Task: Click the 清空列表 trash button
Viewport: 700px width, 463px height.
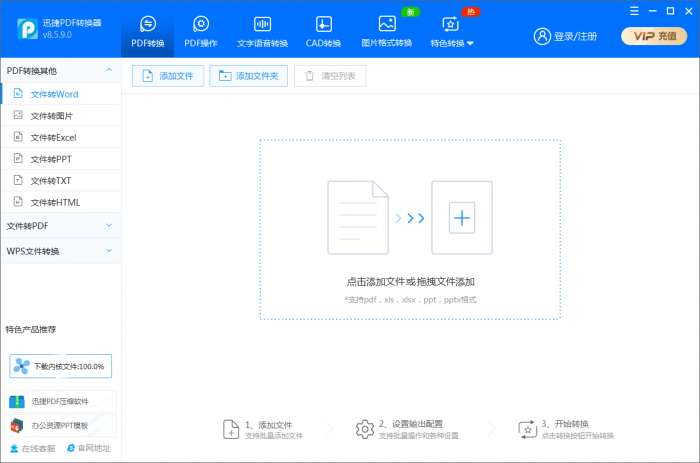Action: [x=330, y=76]
